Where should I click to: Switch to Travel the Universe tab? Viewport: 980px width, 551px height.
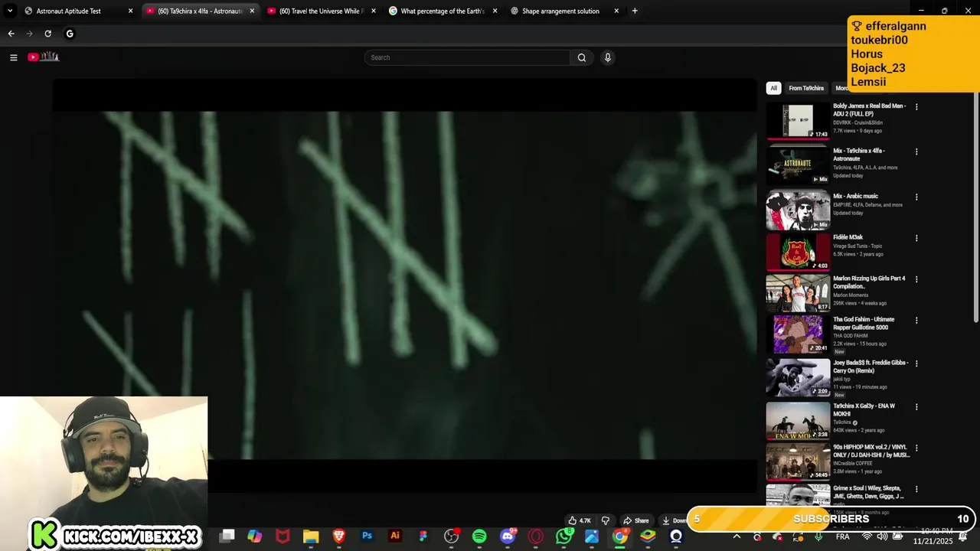click(x=321, y=11)
